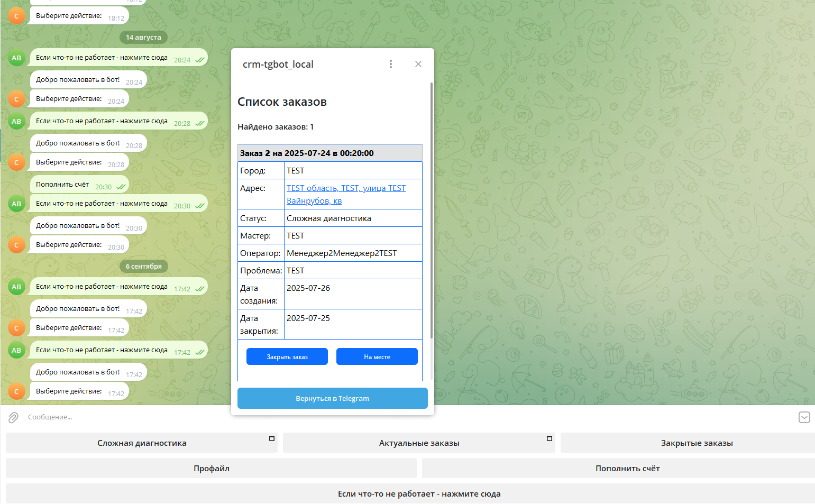Click Выберите действие: message at 18:12
Screen dimensions: 815x504
(x=79, y=16)
